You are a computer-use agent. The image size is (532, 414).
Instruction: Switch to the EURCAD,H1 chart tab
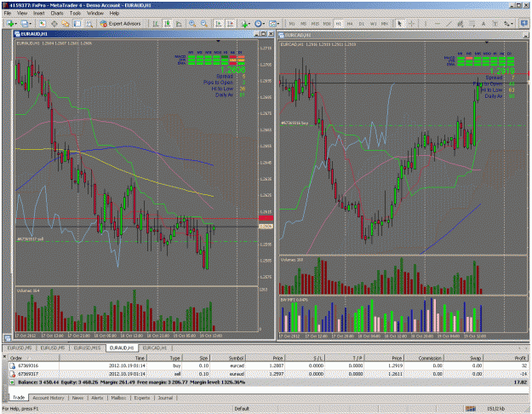pos(155,348)
